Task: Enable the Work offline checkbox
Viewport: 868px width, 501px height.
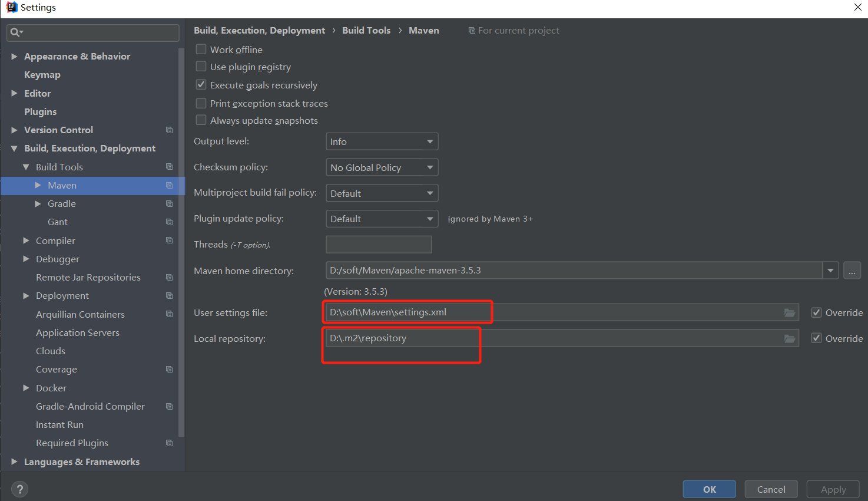Action: [x=200, y=49]
